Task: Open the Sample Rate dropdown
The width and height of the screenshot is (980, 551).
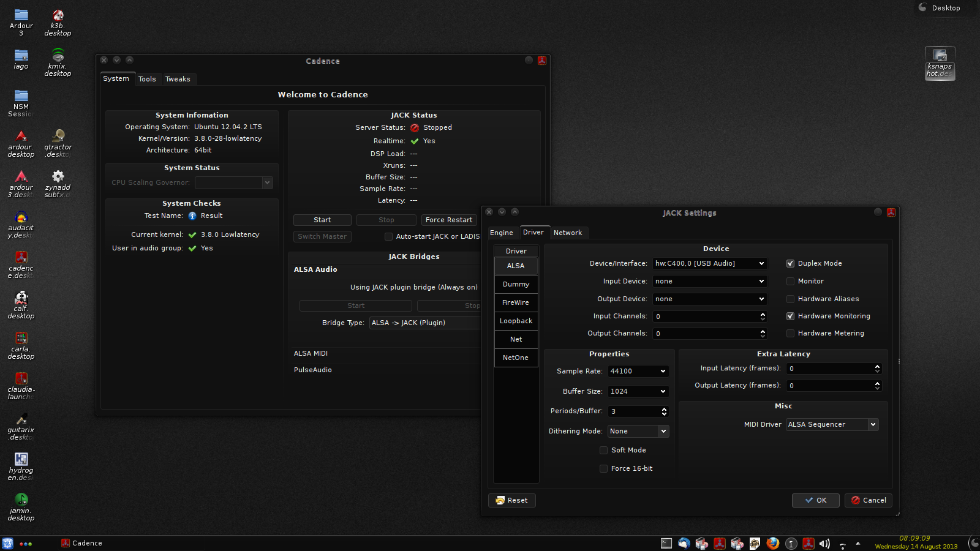Action: pos(638,372)
